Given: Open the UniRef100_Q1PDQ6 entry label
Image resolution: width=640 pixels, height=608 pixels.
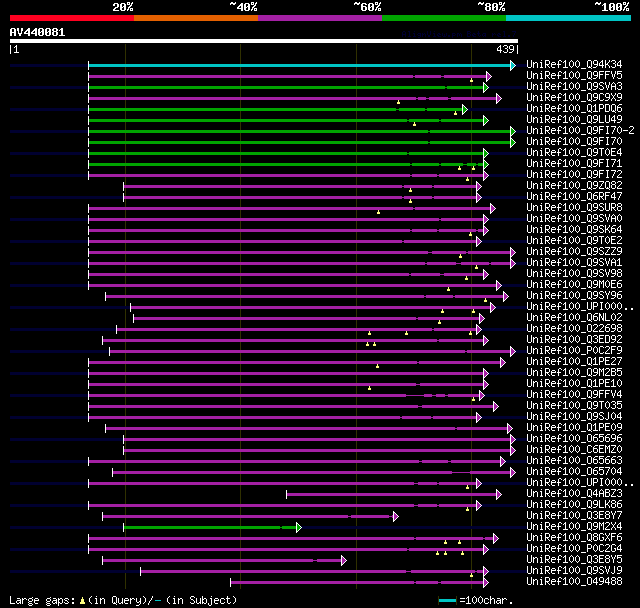Looking at the screenshot, I should [x=574, y=108].
